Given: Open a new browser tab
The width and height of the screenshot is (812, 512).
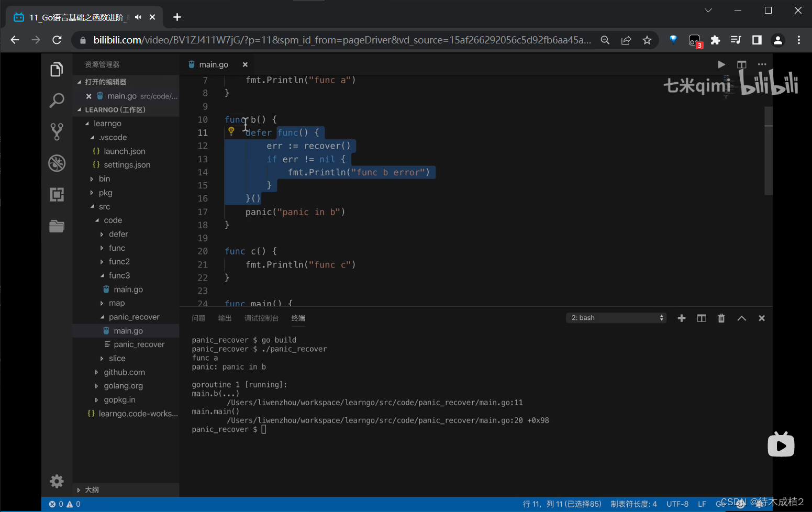Looking at the screenshot, I should coord(177,17).
